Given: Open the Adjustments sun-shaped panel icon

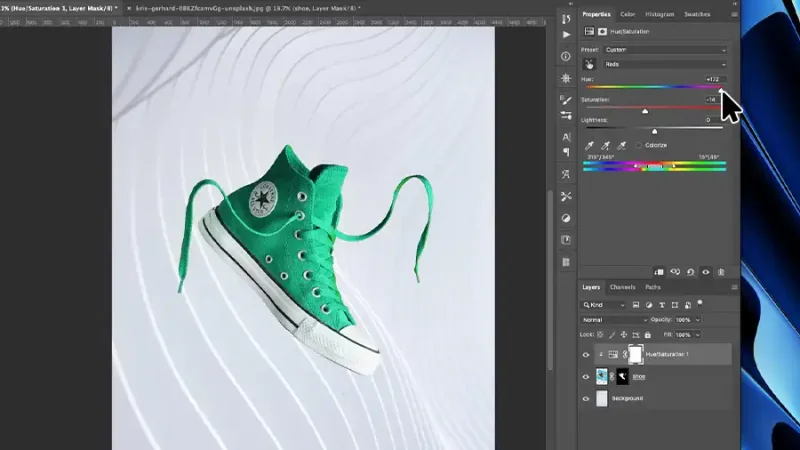Looking at the screenshot, I should point(566,78).
